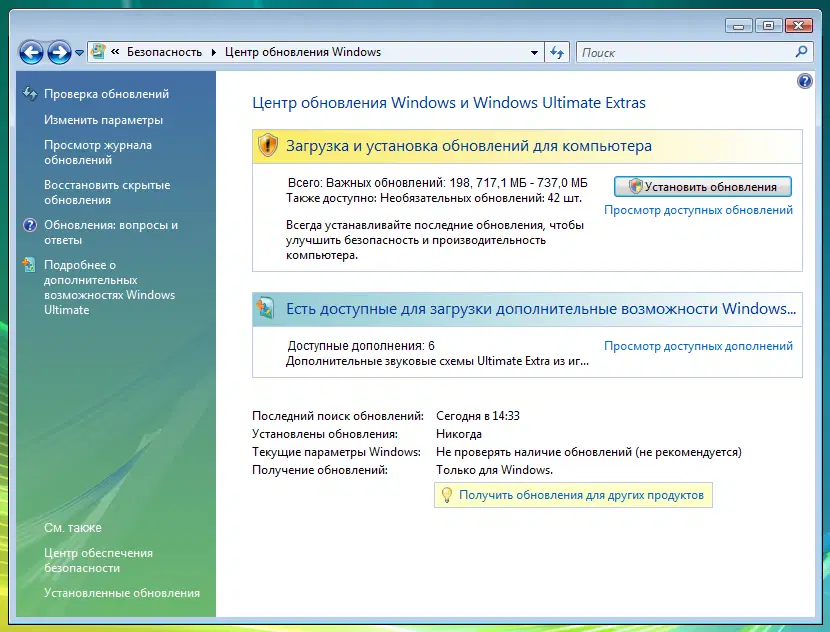Open the arrow after Безопасность breadcrumb
The image size is (830, 632).
[x=214, y=52]
